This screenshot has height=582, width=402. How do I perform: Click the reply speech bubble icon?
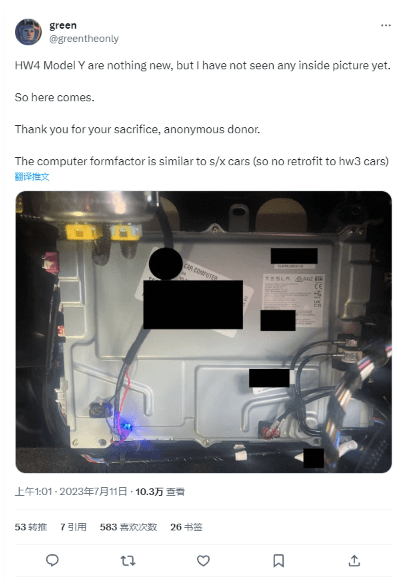pyautogui.click(x=52, y=560)
